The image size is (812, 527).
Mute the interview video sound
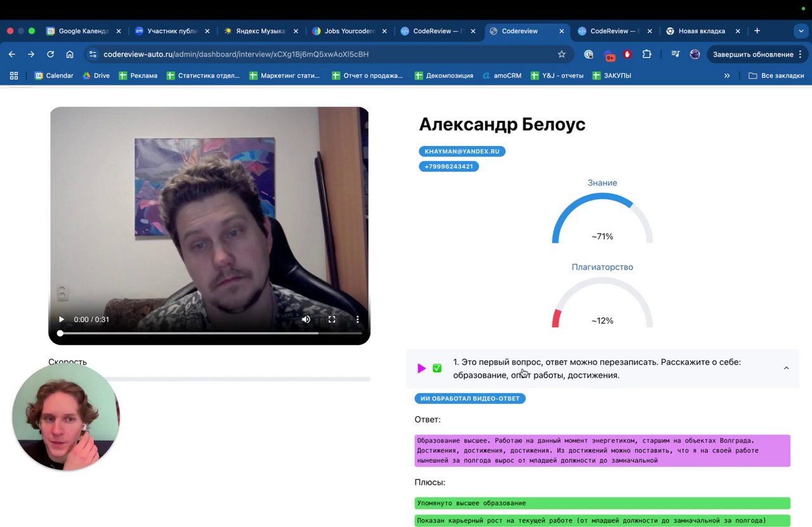[x=306, y=320]
